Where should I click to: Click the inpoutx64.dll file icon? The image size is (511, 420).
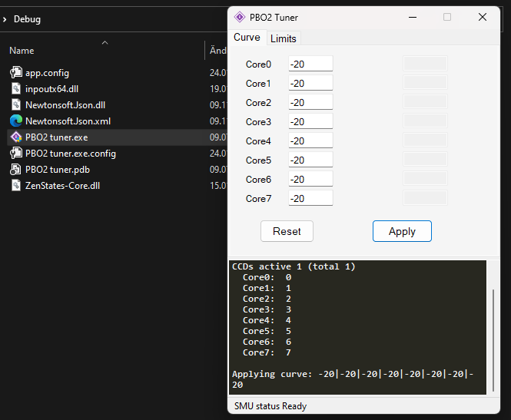16,88
